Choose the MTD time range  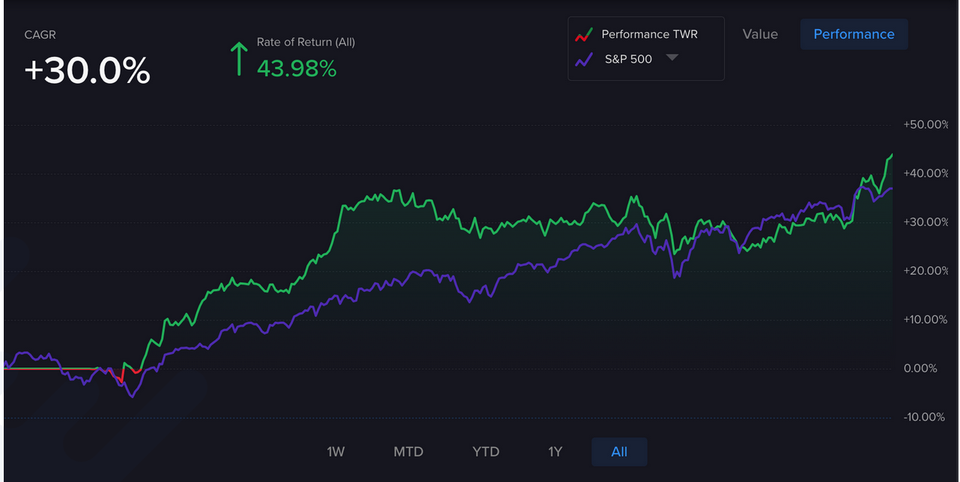(408, 452)
